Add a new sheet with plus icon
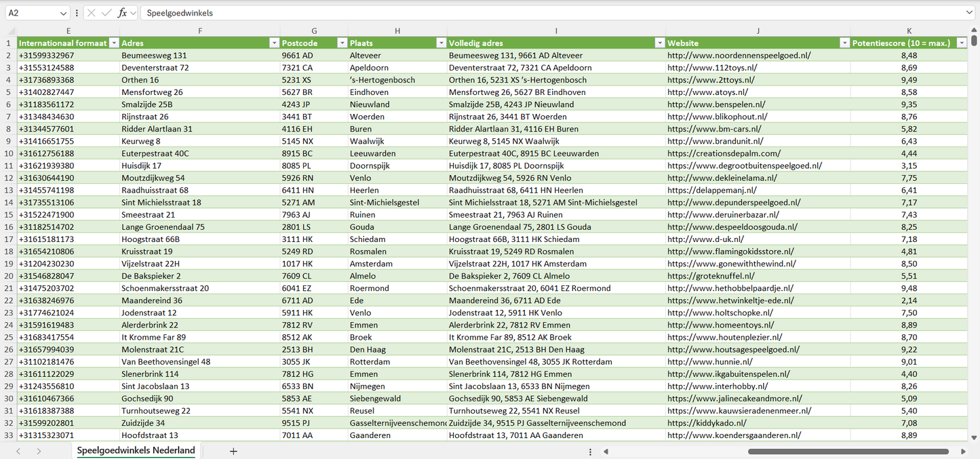This screenshot has height=459, width=980. (233, 451)
